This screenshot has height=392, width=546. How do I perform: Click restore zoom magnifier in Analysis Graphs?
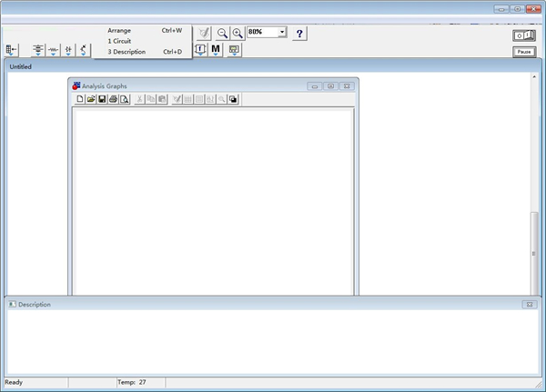[221, 99]
